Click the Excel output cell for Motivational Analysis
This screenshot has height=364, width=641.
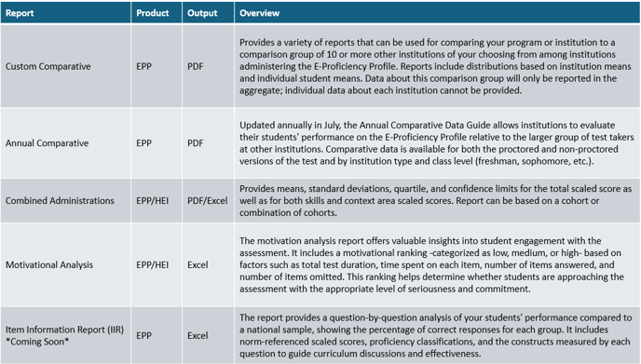(x=198, y=264)
